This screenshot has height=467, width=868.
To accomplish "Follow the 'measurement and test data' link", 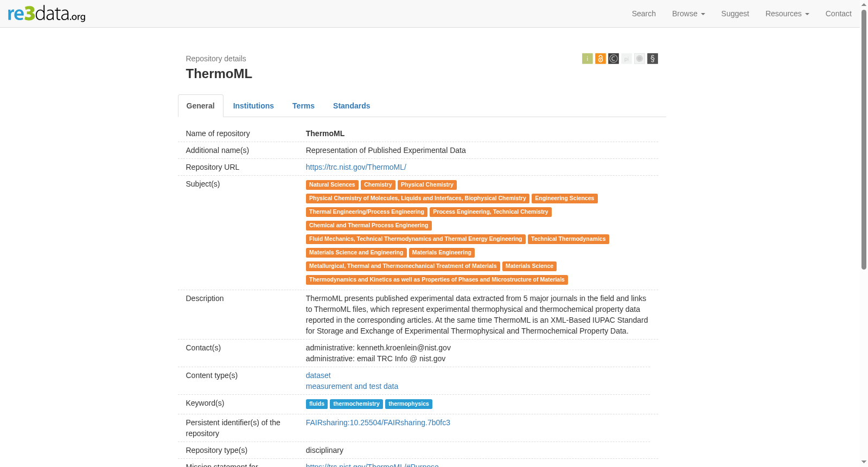I will (352, 386).
